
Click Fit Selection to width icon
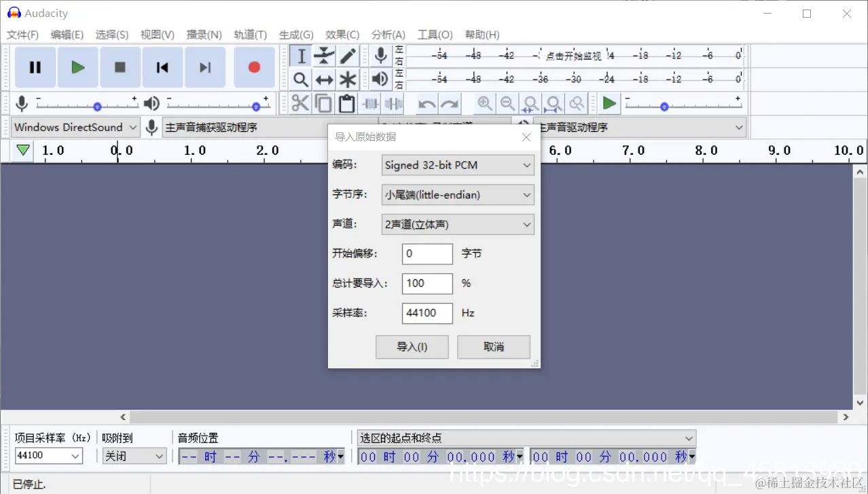pos(530,104)
